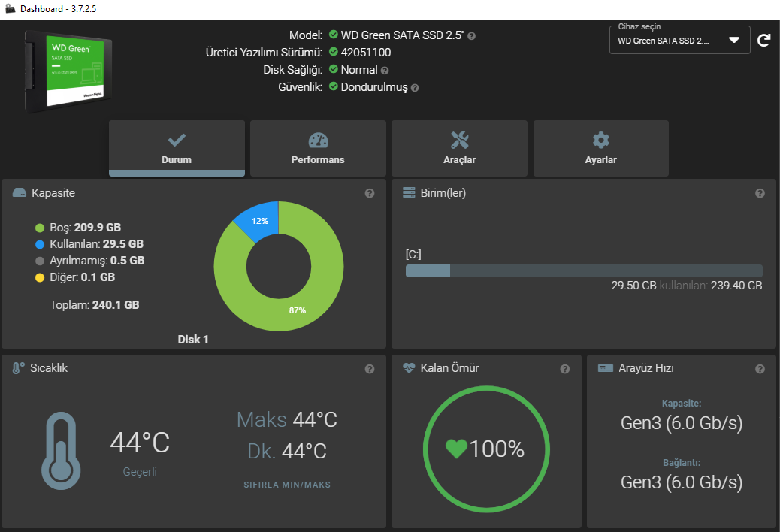Click the Kullanılan: 29.5 GB value

[x=96, y=244]
